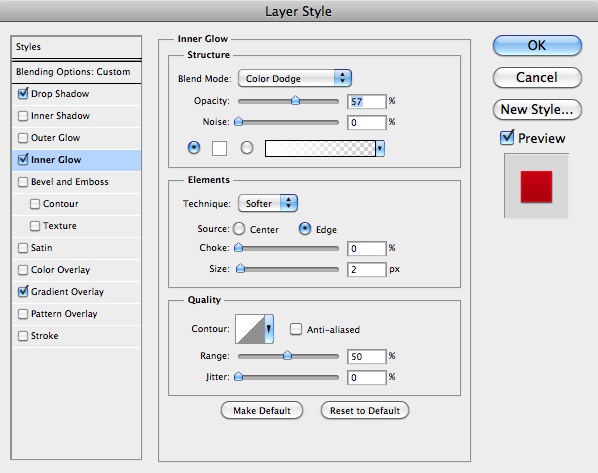The image size is (598, 473).
Task: Select the Pattern Overlay label
Action: pyautogui.click(x=64, y=314)
